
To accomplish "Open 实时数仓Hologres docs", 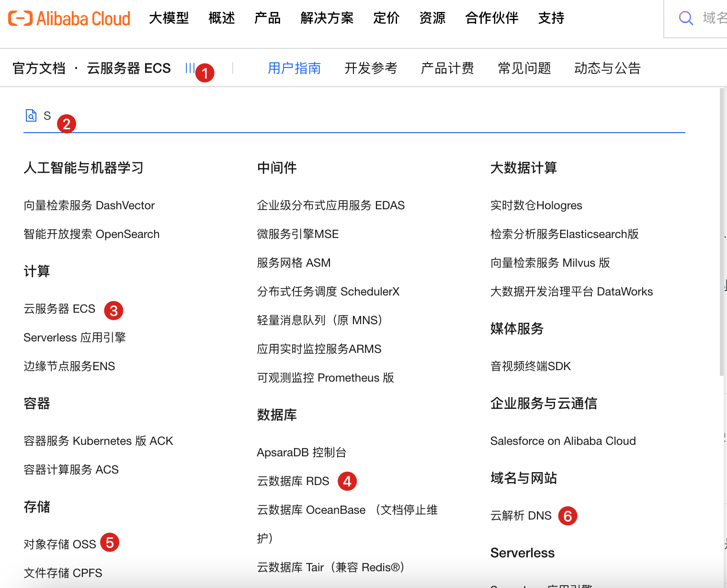I will pyautogui.click(x=536, y=205).
